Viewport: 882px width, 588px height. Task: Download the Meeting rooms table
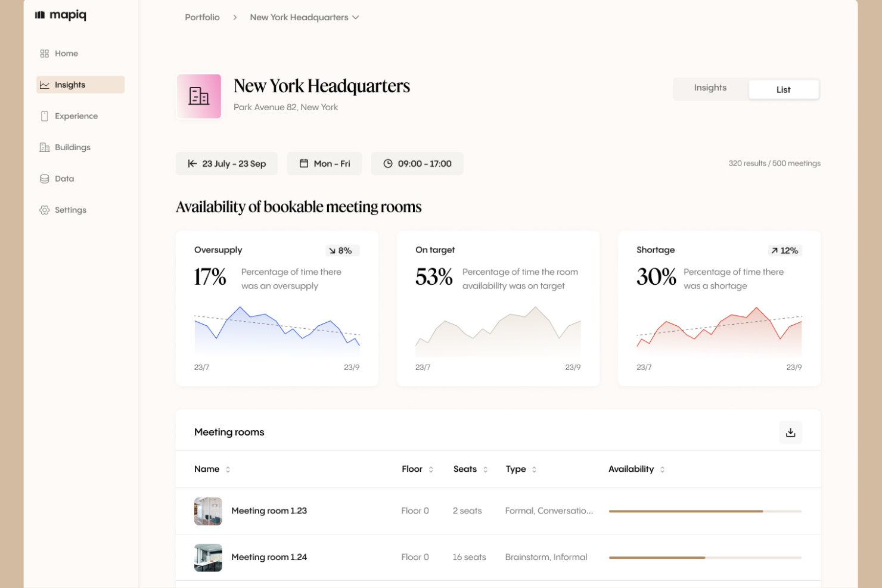click(790, 433)
